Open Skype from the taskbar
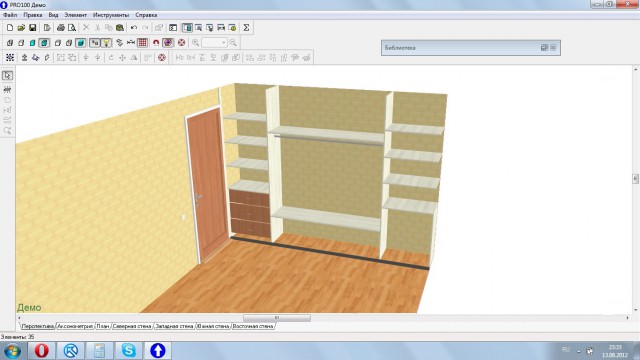Viewport: 640px width, 360px height. click(129, 351)
